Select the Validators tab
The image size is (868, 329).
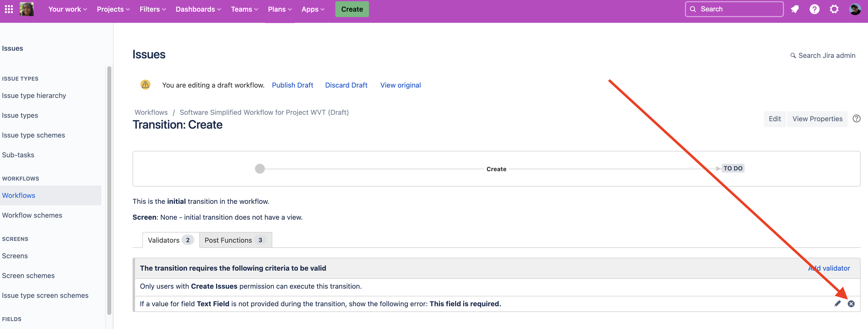170,240
